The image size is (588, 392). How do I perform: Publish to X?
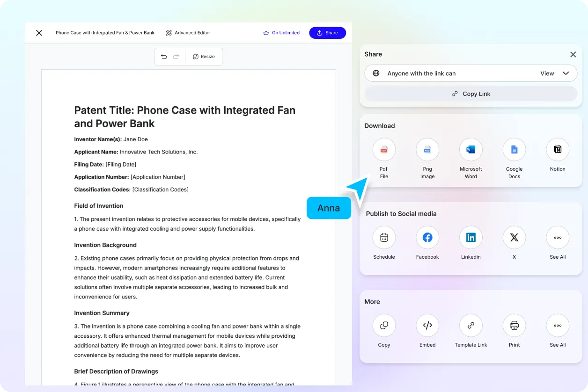pyautogui.click(x=514, y=238)
